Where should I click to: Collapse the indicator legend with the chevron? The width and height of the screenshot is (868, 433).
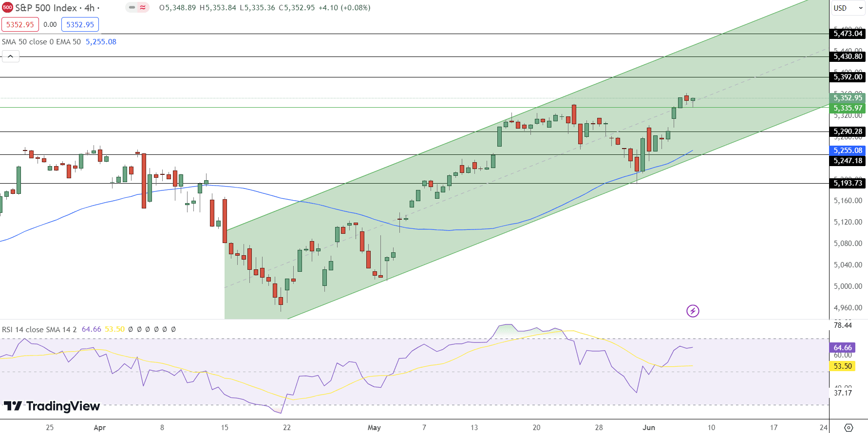10,56
